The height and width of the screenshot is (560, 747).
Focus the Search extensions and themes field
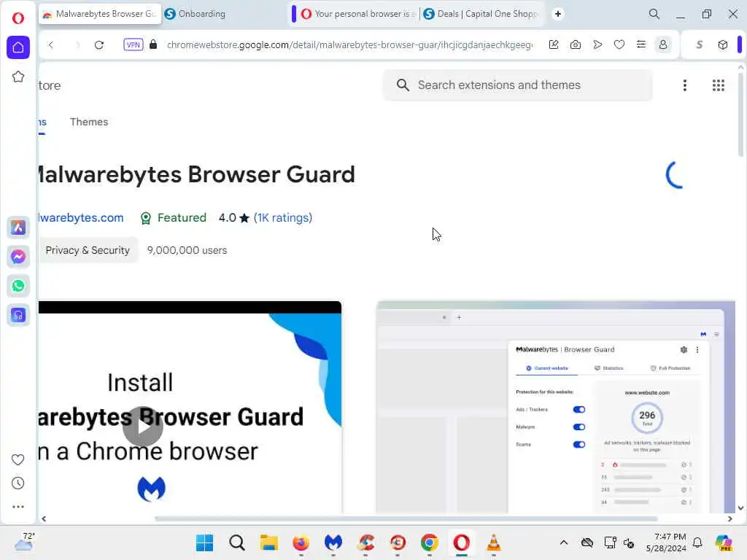point(517,85)
